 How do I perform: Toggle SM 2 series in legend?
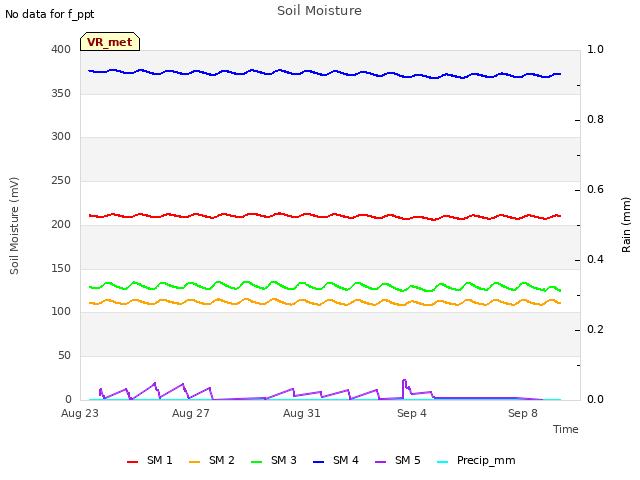[x=211, y=461]
